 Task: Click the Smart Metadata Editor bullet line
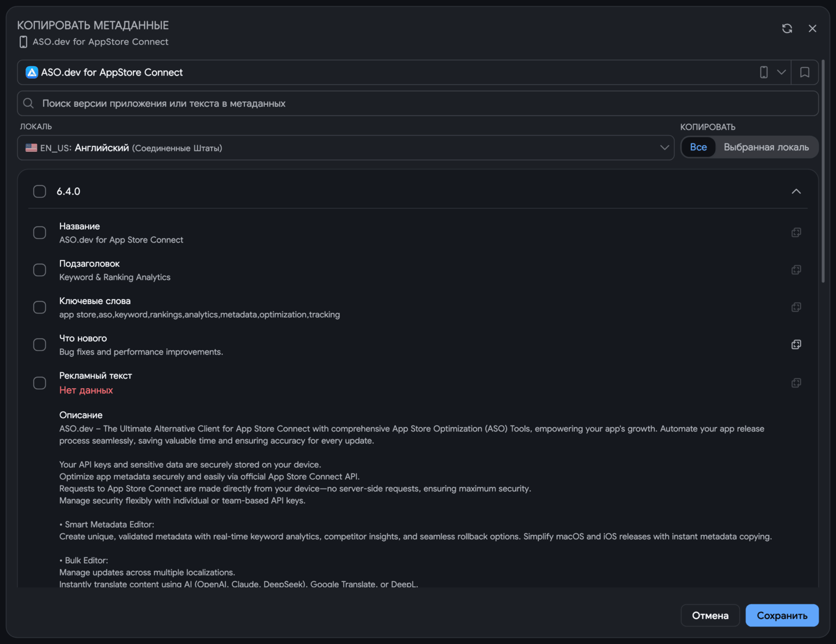107,524
